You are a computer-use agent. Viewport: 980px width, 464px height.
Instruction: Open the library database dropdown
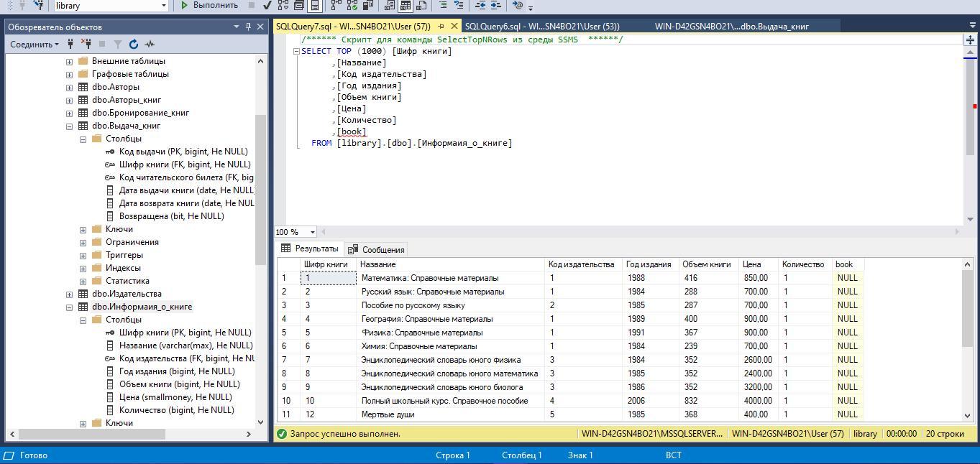(164, 5)
